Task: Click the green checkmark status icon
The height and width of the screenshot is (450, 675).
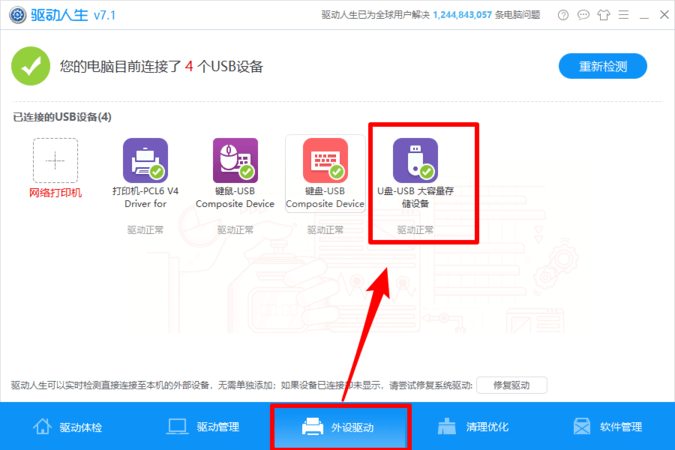Action: pyautogui.click(x=31, y=66)
